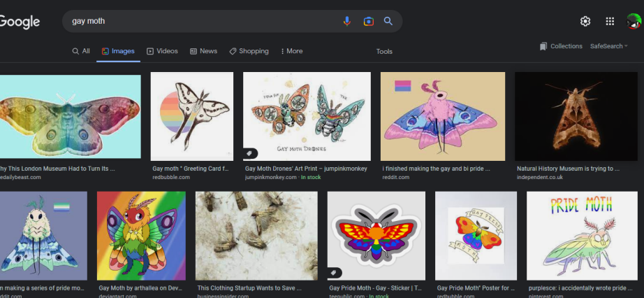
Task: Click 'This Clothing Startup Wants to Save' caption
Action: [249, 288]
